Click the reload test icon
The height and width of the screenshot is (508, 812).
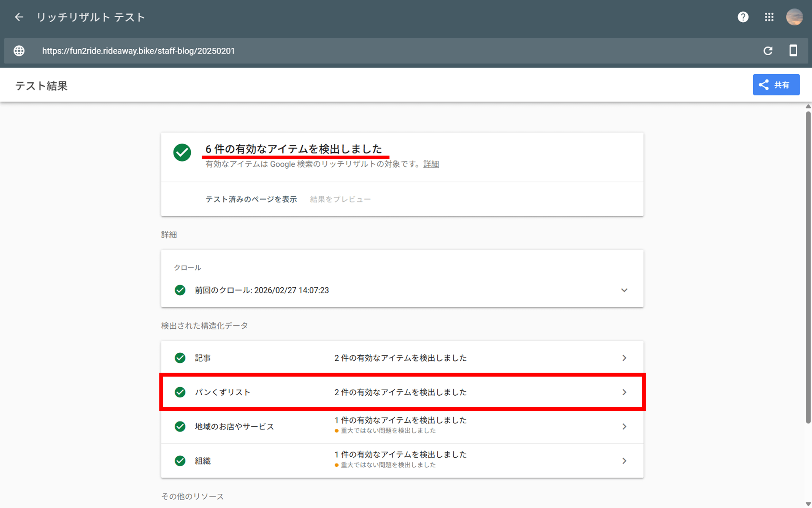pyautogui.click(x=768, y=51)
